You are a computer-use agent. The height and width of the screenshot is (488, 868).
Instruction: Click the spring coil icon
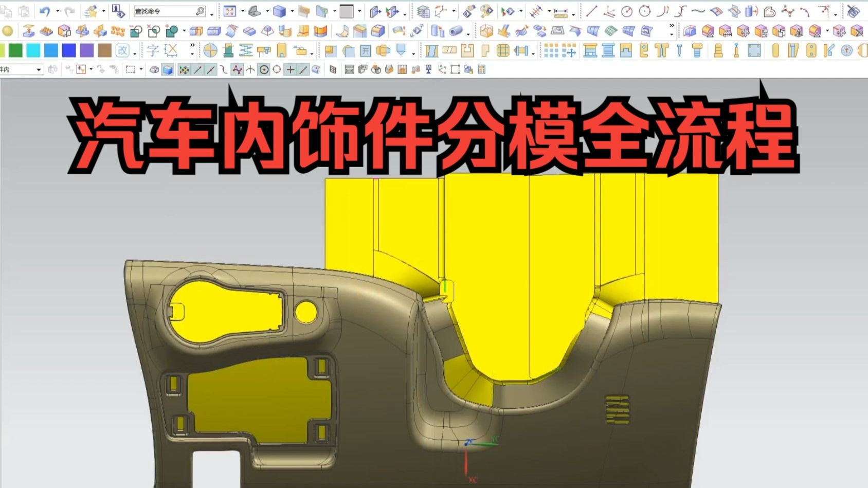pos(246,51)
